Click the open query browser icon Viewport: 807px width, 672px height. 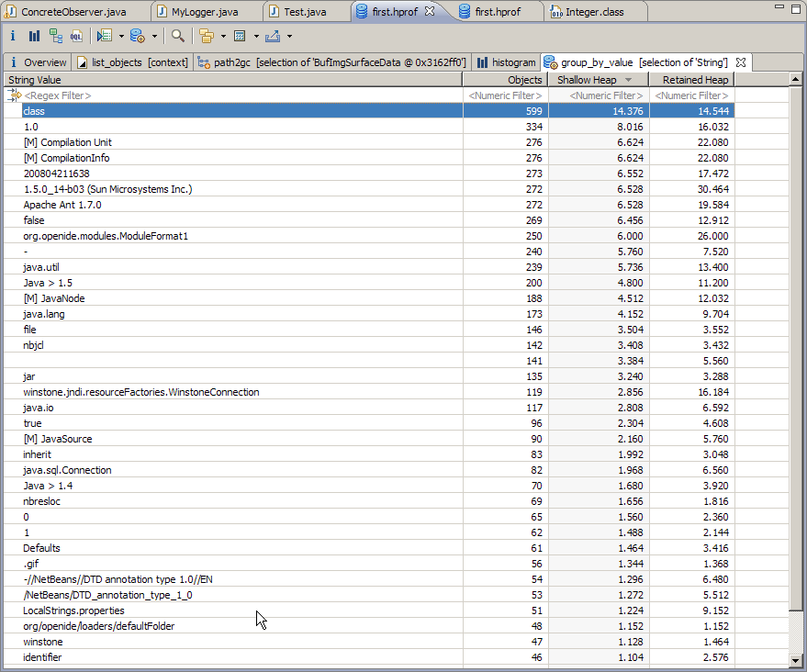coord(138,36)
